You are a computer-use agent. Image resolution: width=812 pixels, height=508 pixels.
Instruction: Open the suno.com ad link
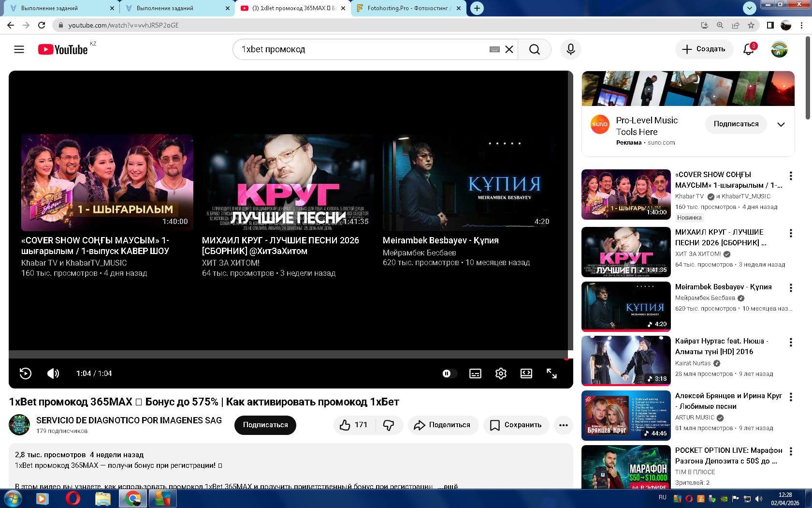(x=661, y=143)
